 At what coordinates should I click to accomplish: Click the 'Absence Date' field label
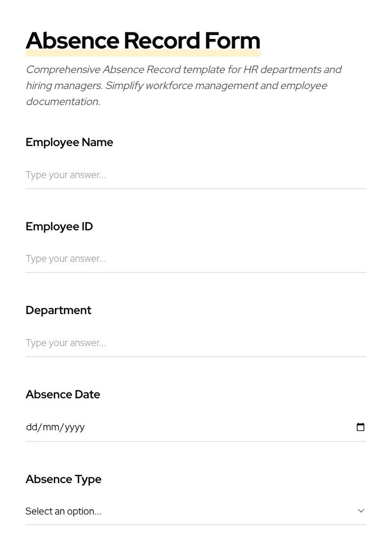pyautogui.click(x=63, y=395)
